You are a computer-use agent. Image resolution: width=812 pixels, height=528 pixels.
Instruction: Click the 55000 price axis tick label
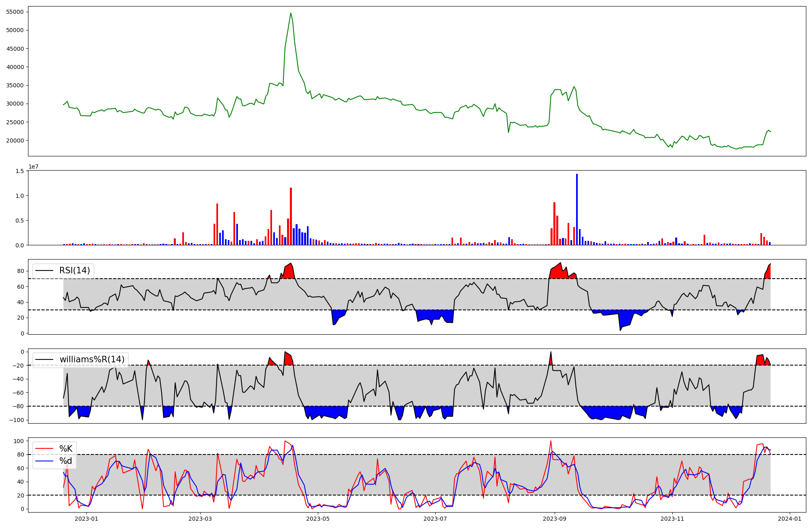click(x=15, y=12)
